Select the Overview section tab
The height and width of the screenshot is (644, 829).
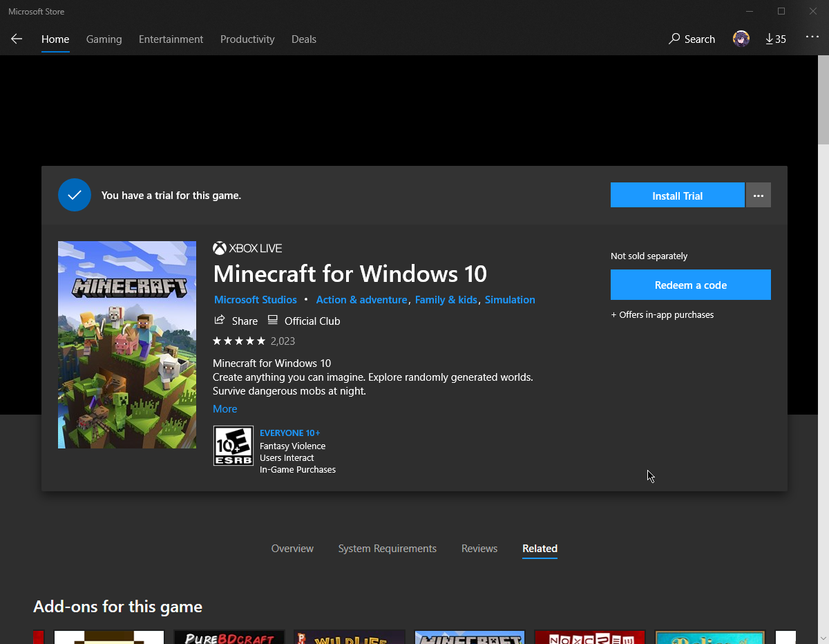[292, 549]
